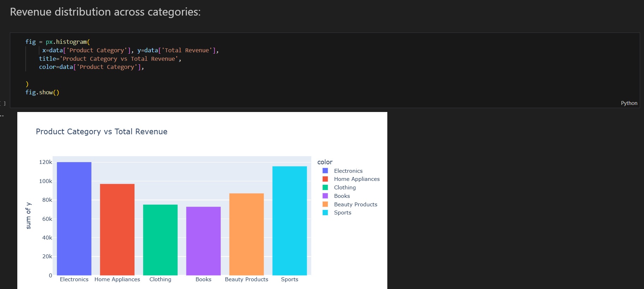Place cursor on the px.histogram( code line
This screenshot has width=644, height=289.
pos(58,42)
